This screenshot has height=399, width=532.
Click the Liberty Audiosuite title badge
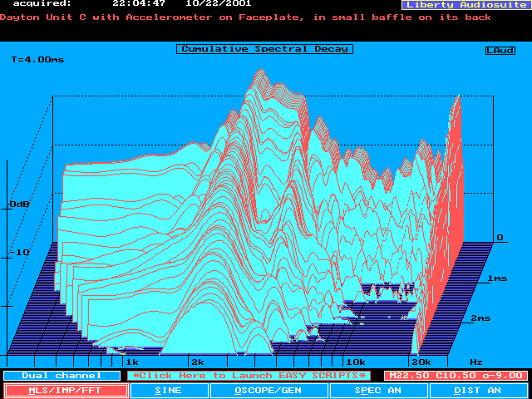click(464, 5)
